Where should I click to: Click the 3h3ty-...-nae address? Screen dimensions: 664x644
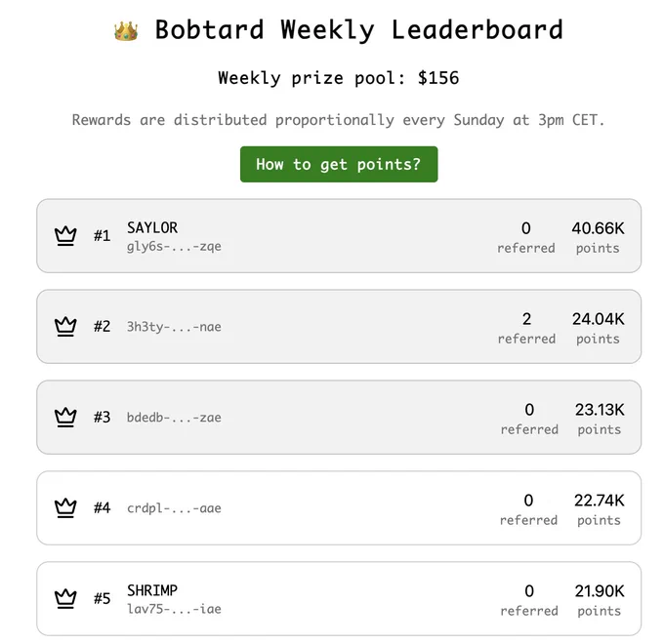[174, 327]
